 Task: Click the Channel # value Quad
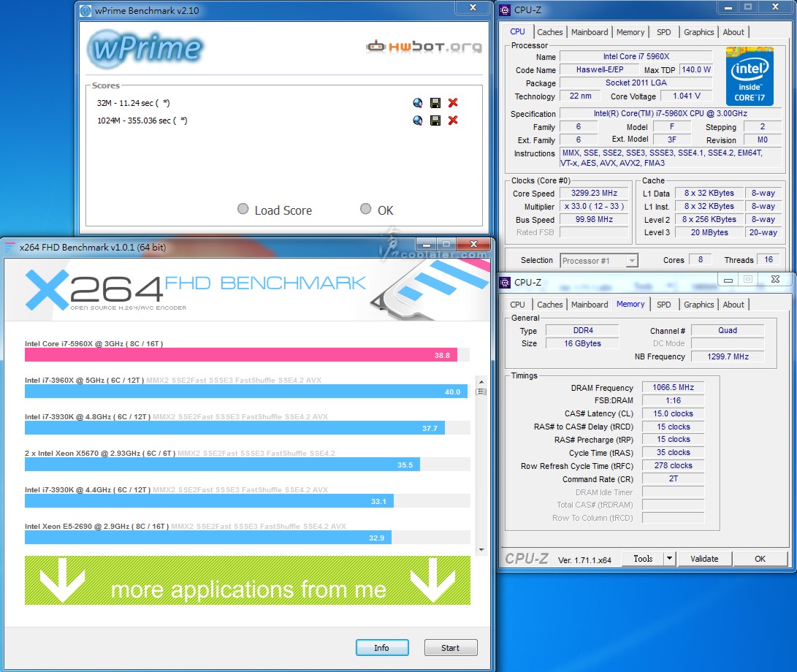pyautogui.click(x=728, y=330)
